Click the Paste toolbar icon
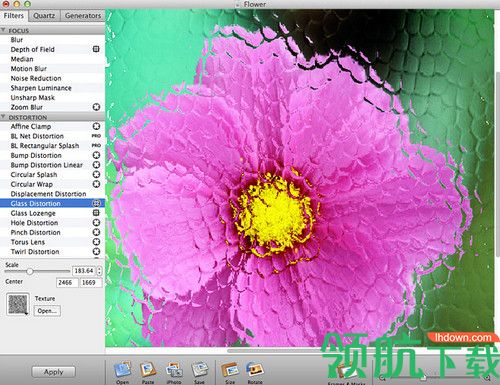 [148, 370]
